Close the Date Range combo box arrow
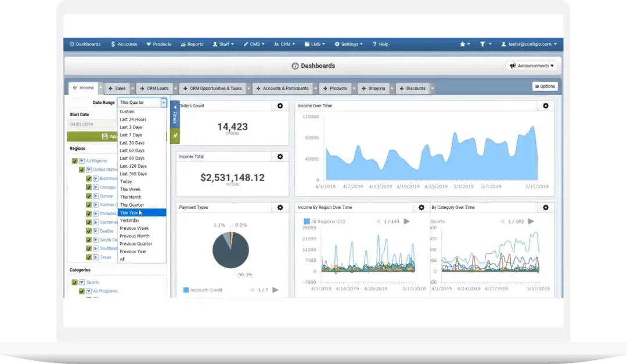 coord(164,103)
